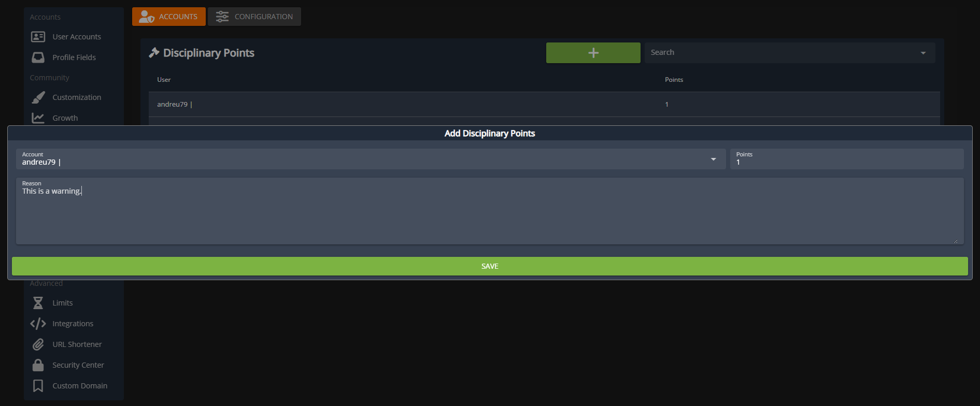Click the Security Center lock icon
Viewport: 980px width, 406px height.
coord(38,365)
